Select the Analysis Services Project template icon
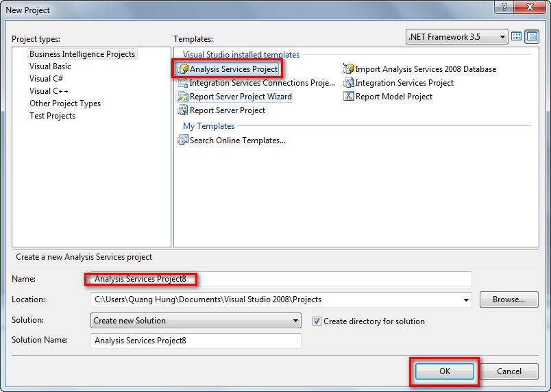 183,69
